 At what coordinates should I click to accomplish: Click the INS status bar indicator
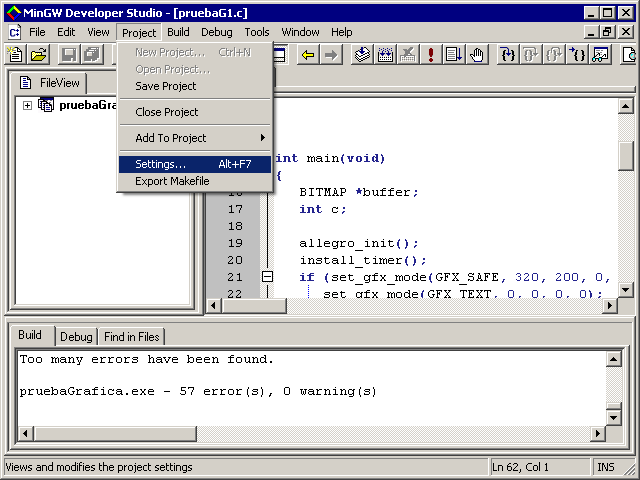[606, 467]
